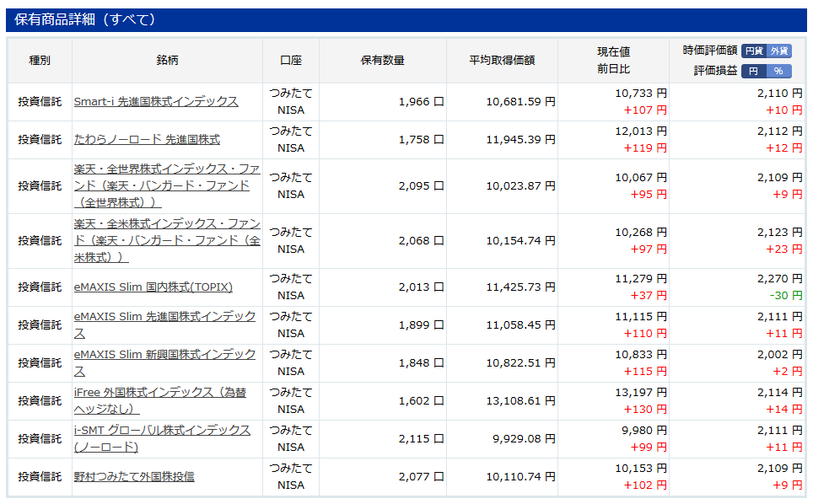Open eMAXIS Slim 新興国株式インデックス link
The height and width of the screenshot is (504, 813).
165,362
